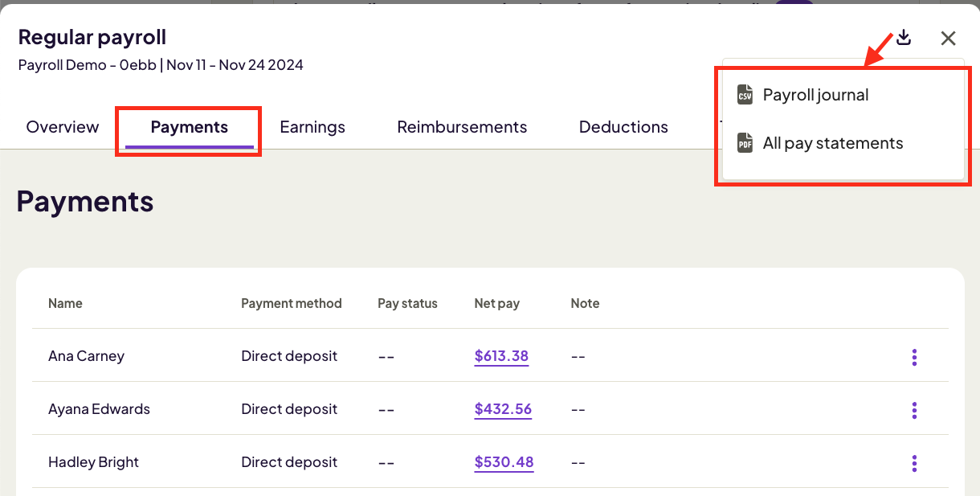Switch to the Overview tab
This screenshot has width=980, height=496.
[62, 127]
